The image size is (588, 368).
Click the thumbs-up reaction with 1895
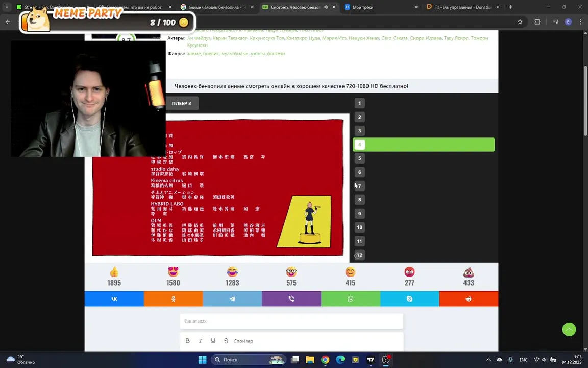(114, 277)
